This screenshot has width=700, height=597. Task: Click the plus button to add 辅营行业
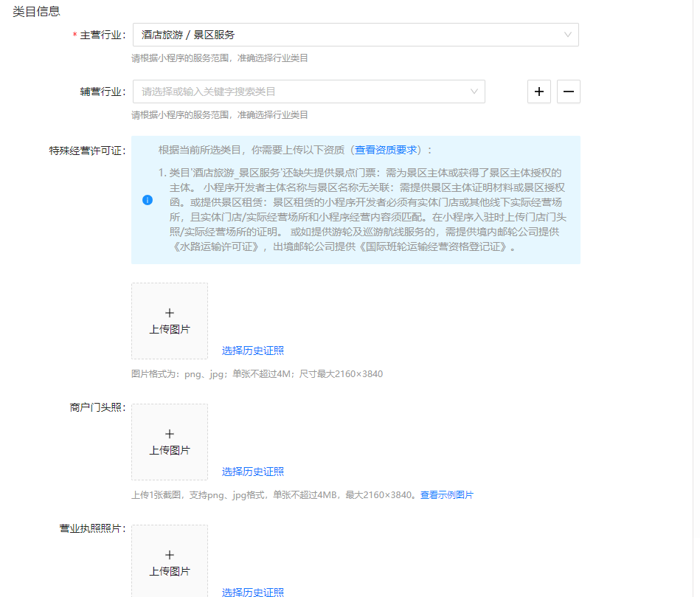click(x=538, y=92)
